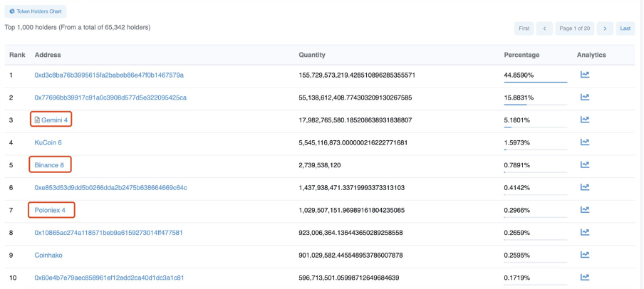Go to First page of holders
The width and height of the screenshot is (644, 289).
pos(524,28)
